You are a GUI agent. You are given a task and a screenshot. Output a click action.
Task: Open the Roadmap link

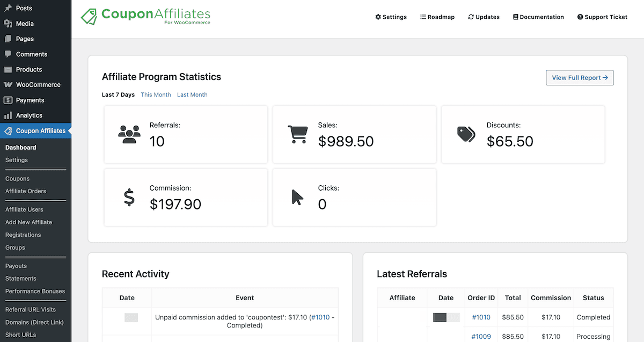(437, 17)
